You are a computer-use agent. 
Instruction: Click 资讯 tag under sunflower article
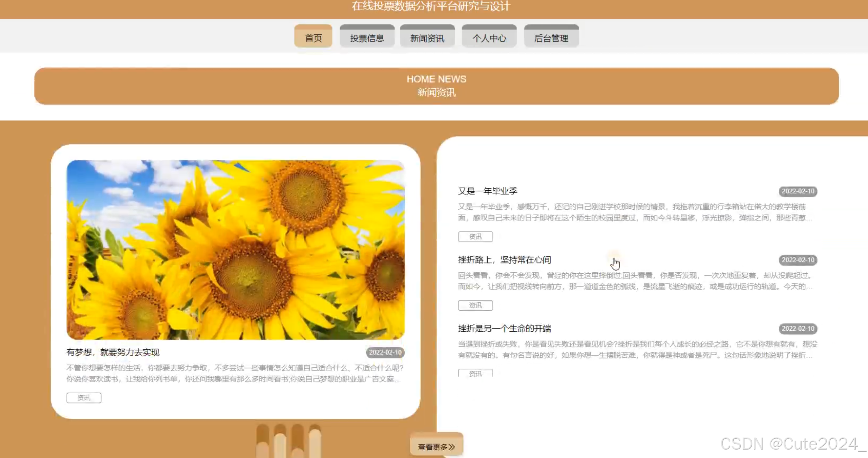[x=84, y=397]
